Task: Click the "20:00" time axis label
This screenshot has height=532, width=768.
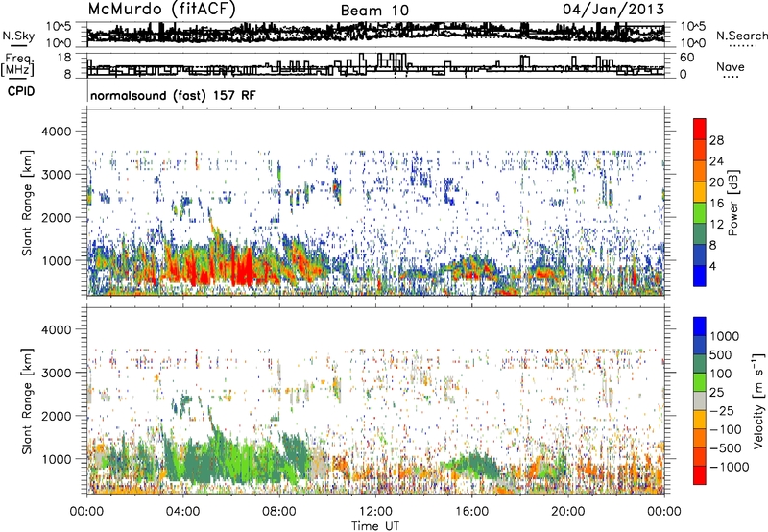Action: (x=568, y=512)
